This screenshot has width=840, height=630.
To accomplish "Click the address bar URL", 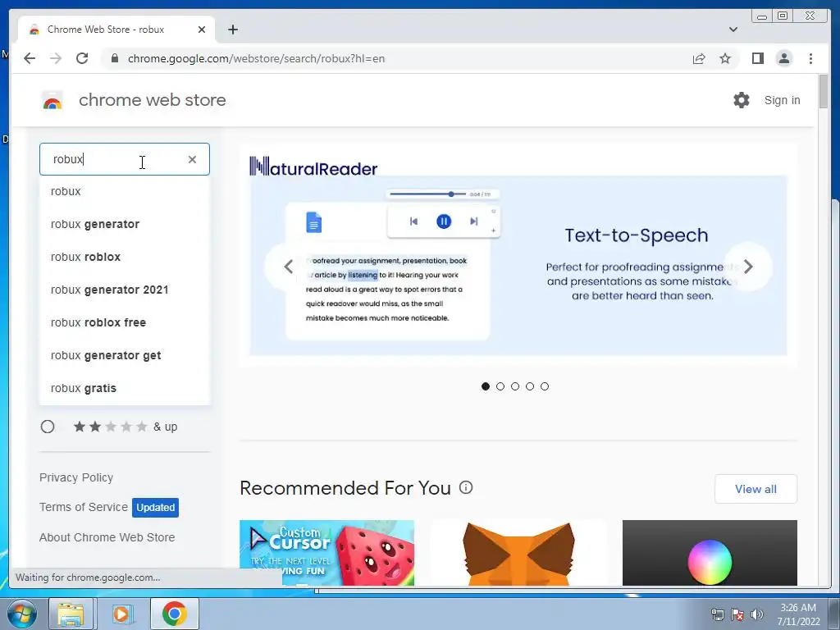I will coord(256,58).
